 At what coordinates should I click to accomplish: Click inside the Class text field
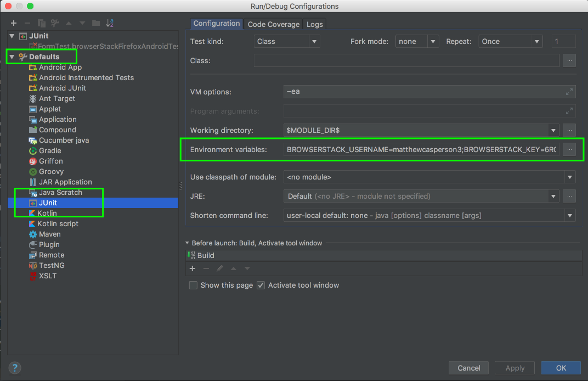click(x=406, y=60)
